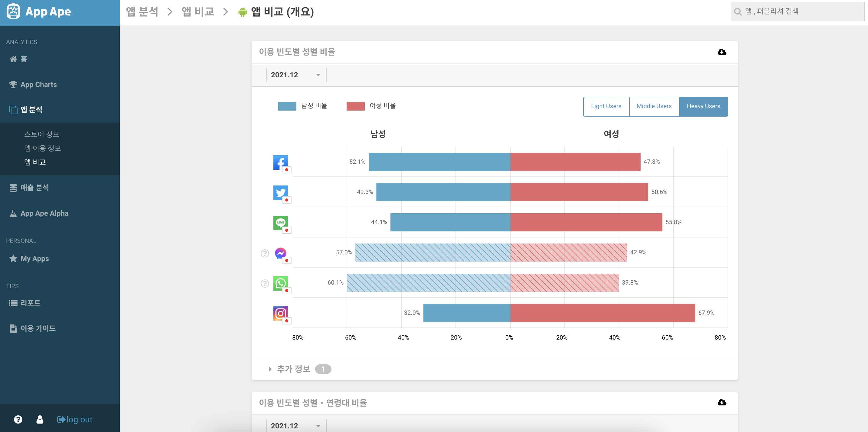Open the 2021.12 dropdown in age panel
This screenshot has width=868, height=432.
click(x=296, y=426)
